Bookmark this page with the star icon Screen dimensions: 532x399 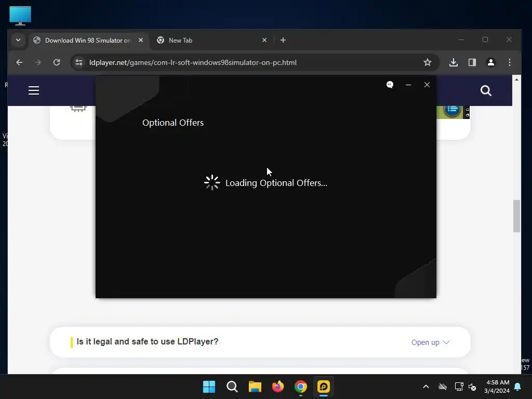428,62
